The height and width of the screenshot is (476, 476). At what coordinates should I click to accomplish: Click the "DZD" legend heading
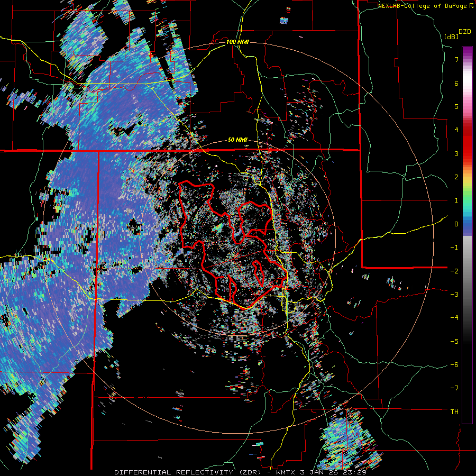coord(465,32)
